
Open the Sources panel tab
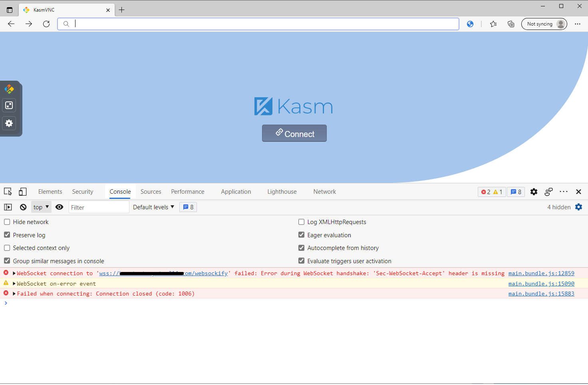[x=151, y=192]
